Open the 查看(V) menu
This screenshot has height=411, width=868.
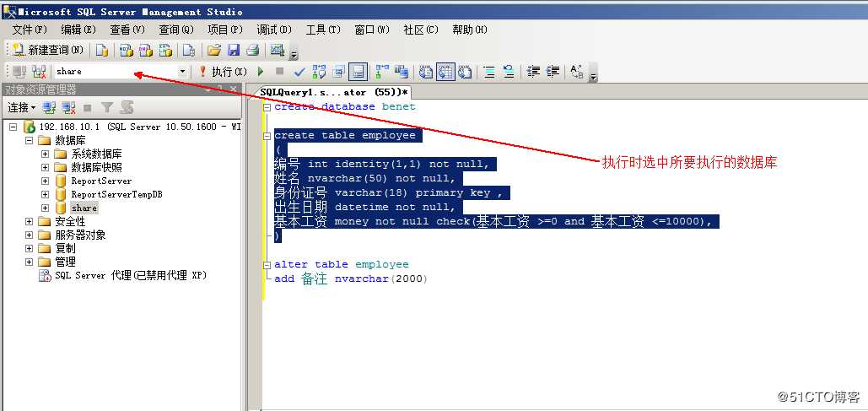click(127, 30)
